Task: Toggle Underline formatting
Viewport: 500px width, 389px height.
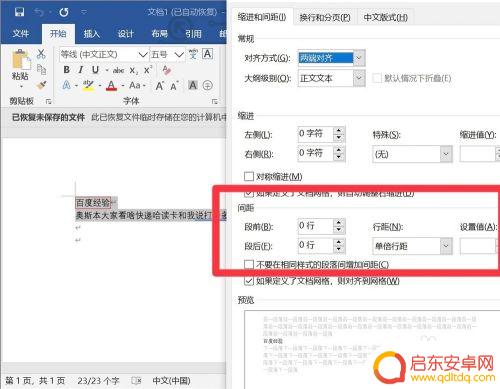Action: (95, 70)
